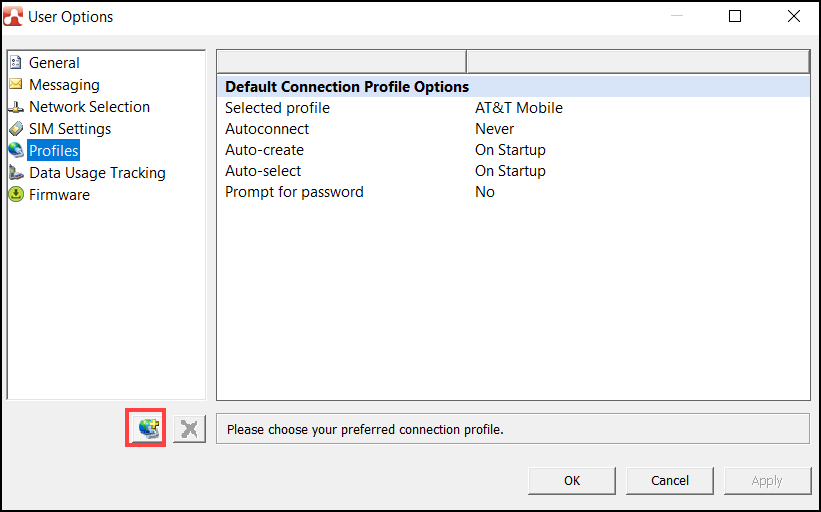Screen dimensions: 821x512
Task: Click the delete profile X icon
Action: click(x=189, y=430)
